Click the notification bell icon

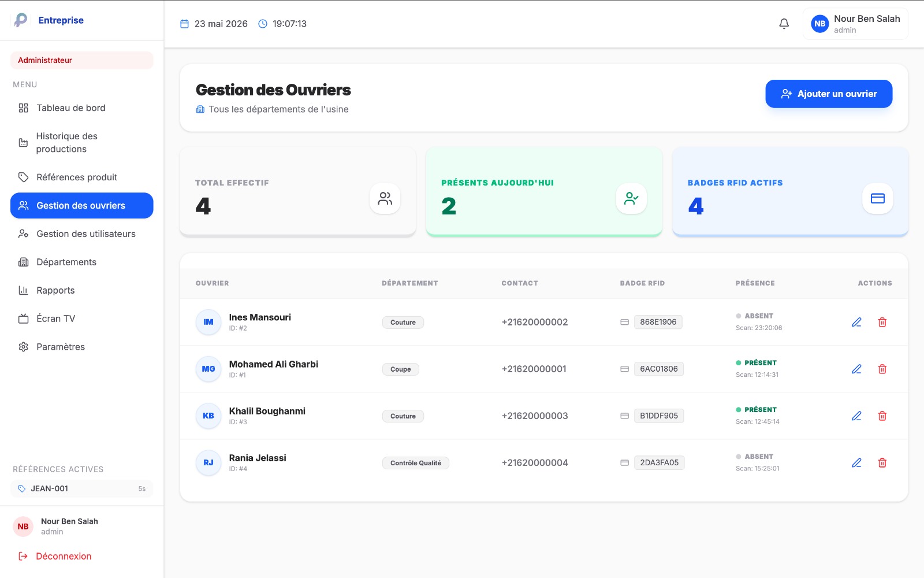point(784,24)
